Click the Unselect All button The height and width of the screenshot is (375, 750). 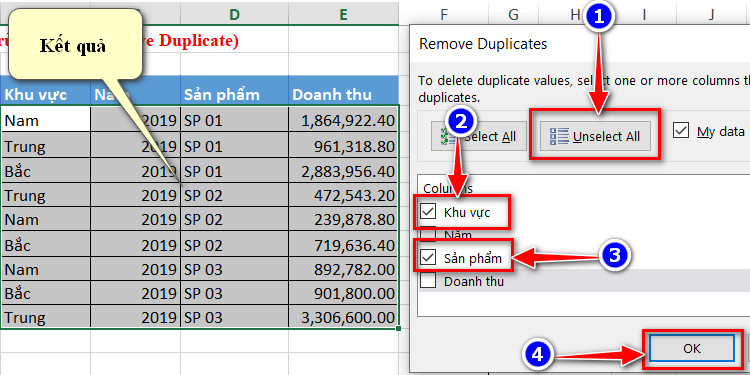click(595, 136)
